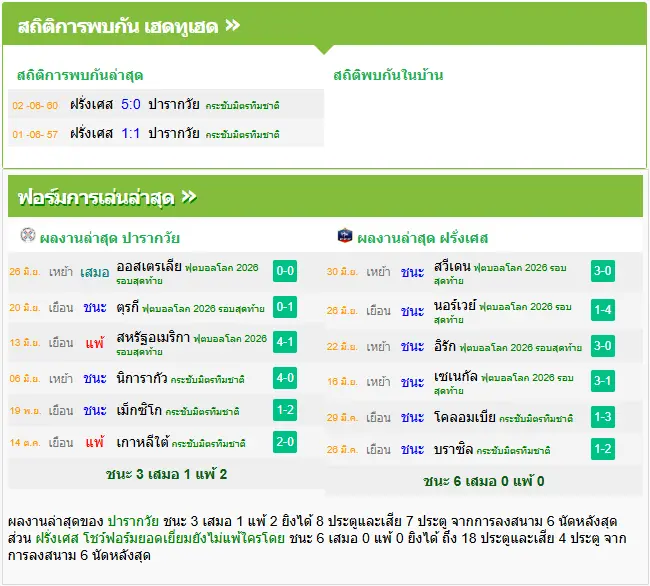Click France summary ชนะ 6 เสมอ 0 แพ้ 0

484,481
